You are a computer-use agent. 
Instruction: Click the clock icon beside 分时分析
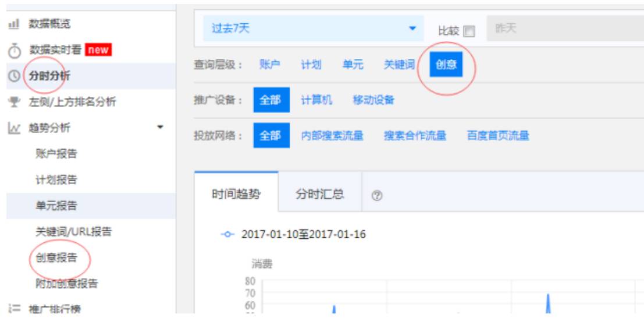point(15,76)
